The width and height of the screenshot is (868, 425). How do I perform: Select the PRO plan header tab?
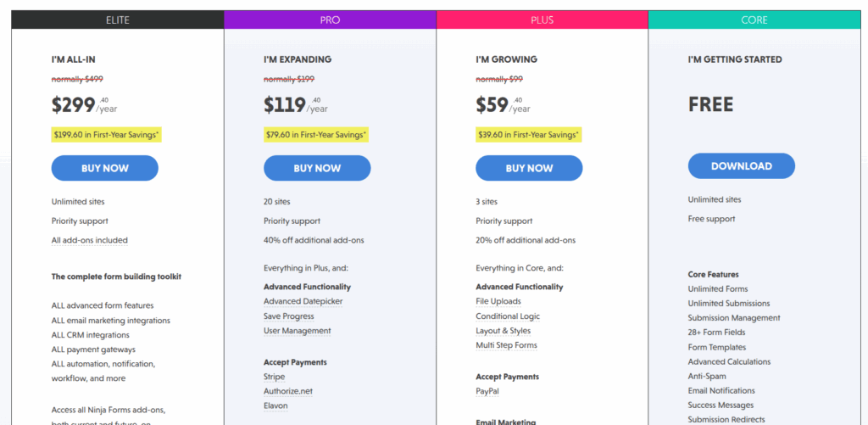(330, 19)
